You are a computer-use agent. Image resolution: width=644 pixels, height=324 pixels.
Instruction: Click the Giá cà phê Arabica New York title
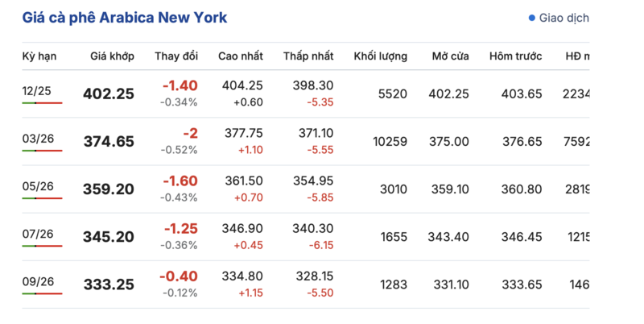(x=125, y=18)
